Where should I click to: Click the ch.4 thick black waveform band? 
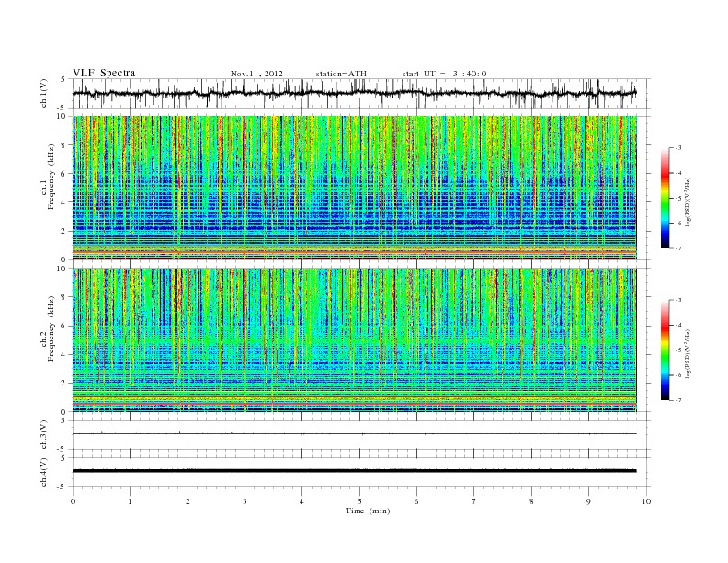tap(355, 471)
